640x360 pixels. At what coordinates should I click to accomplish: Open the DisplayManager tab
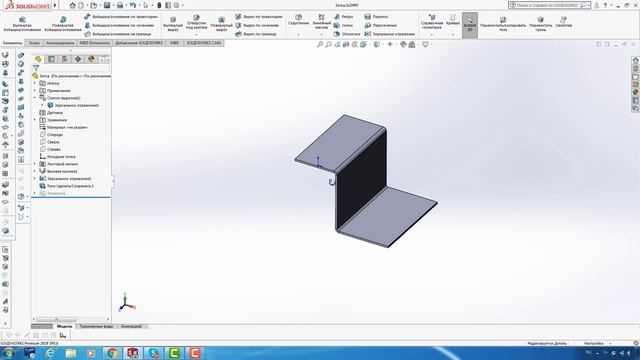pyautogui.click(x=91, y=59)
